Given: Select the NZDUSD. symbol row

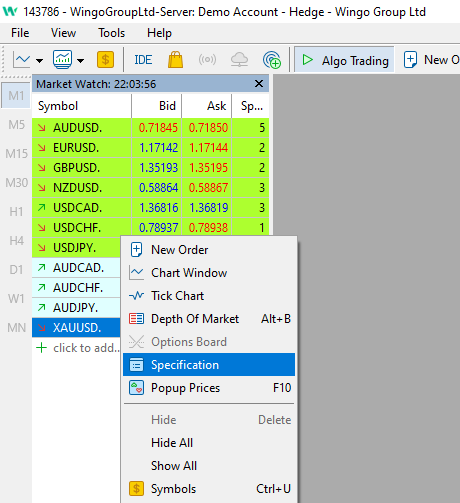Looking at the screenshot, I should (150, 188).
